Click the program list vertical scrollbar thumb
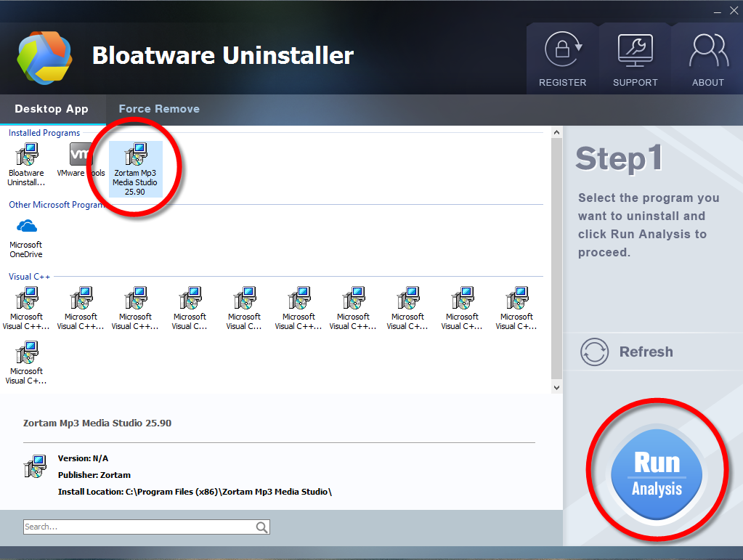 pos(557,259)
